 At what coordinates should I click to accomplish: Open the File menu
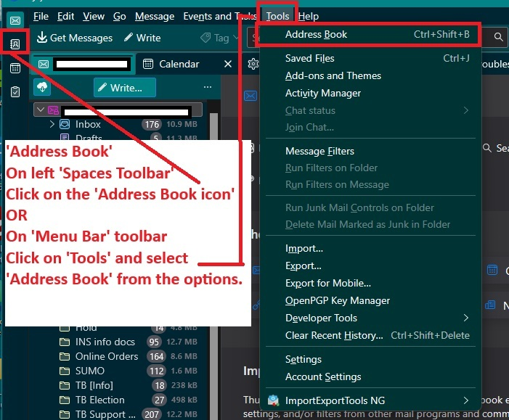click(x=41, y=16)
